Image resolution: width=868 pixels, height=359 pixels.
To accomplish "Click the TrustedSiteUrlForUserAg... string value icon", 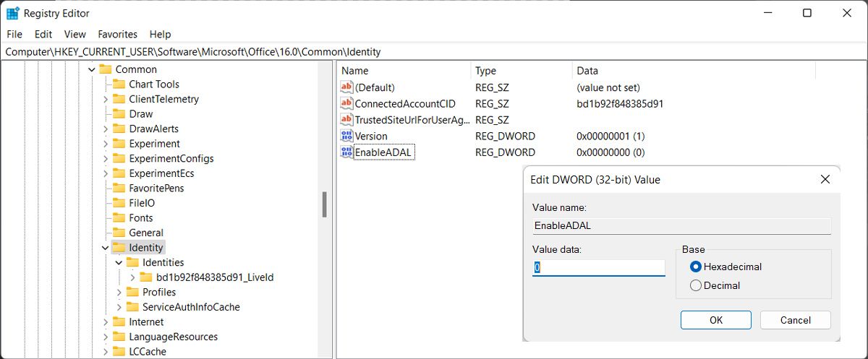I will click(x=346, y=120).
